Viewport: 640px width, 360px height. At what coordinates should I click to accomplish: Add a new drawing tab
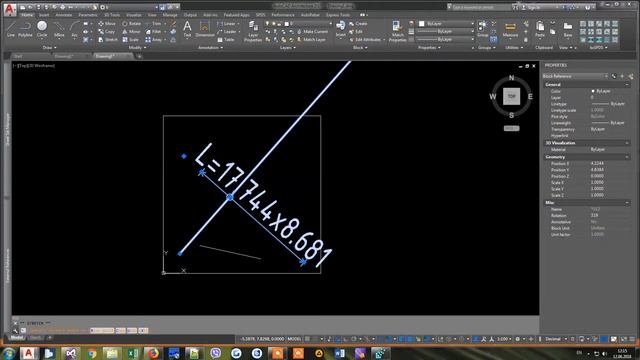pos(139,56)
